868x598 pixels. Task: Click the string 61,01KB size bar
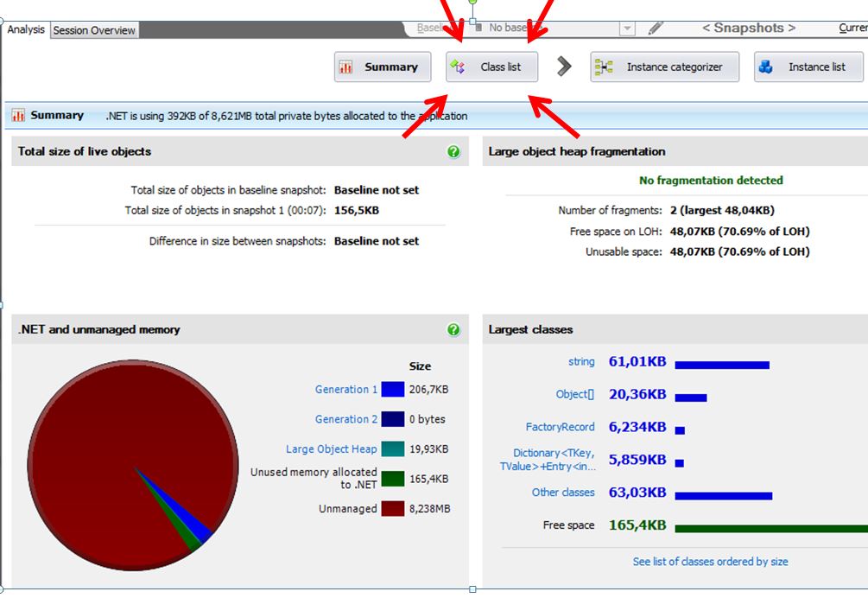[722, 365]
